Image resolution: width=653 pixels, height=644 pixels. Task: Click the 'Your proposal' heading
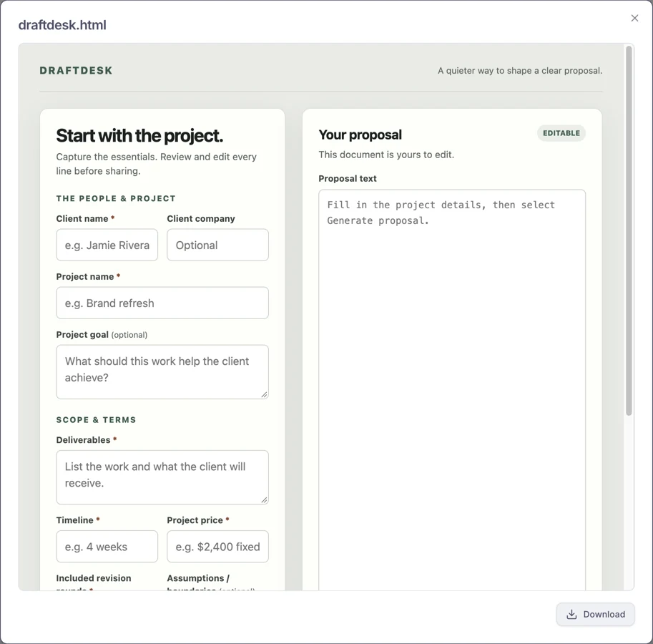click(360, 135)
